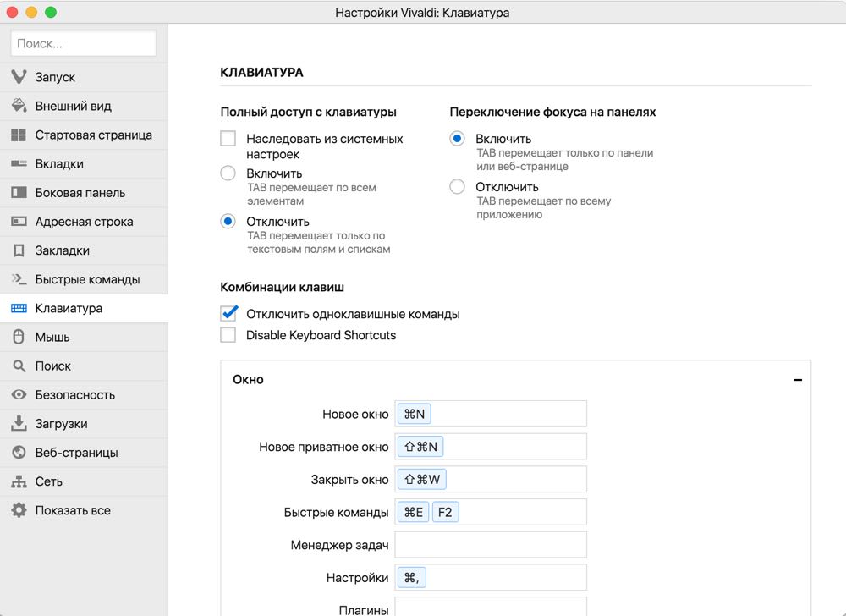
Task: Click the empty Менеджер задач shortcut field
Action: coord(491,545)
